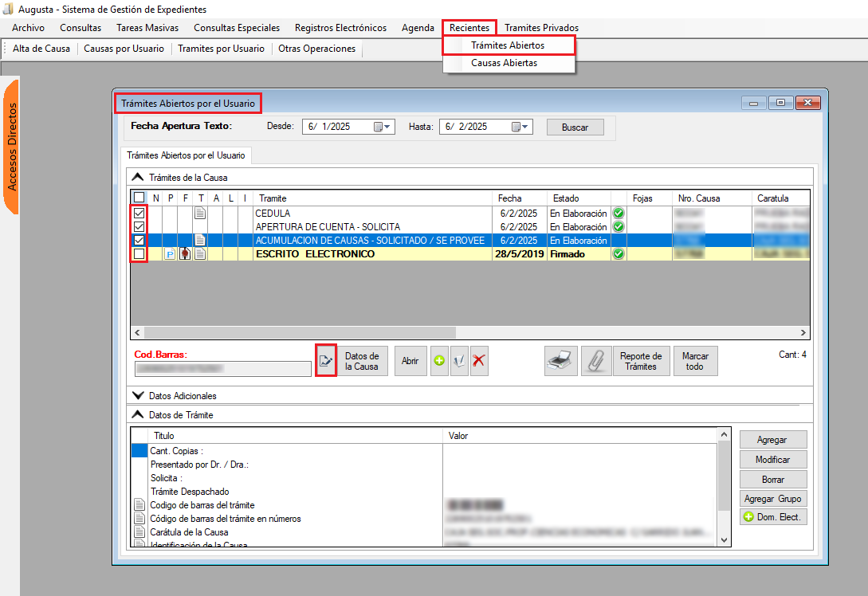This screenshot has width=868, height=596.
Task: Open the Consultas Especiales menu
Action: coord(237,28)
